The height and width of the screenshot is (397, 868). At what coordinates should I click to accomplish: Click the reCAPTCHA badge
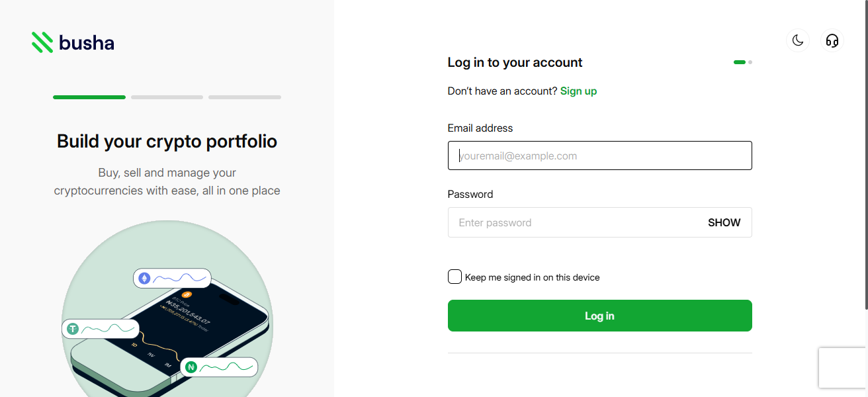coord(842,368)
